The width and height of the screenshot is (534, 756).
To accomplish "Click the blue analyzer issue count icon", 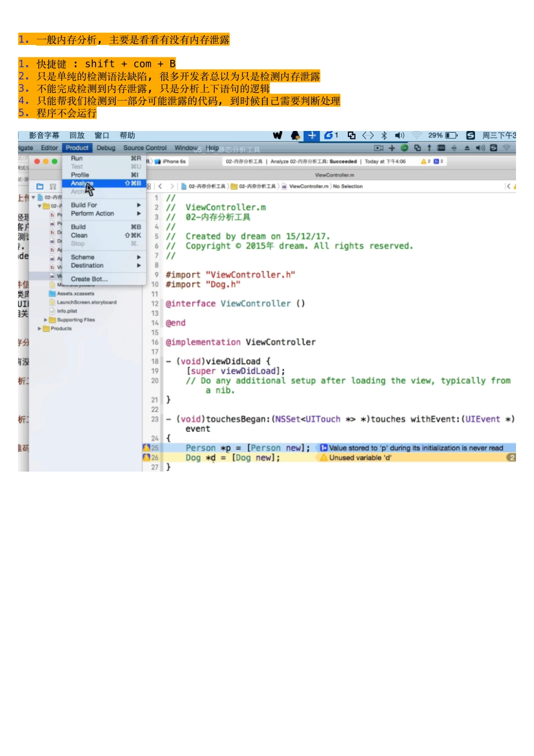I will coord(436,161).
